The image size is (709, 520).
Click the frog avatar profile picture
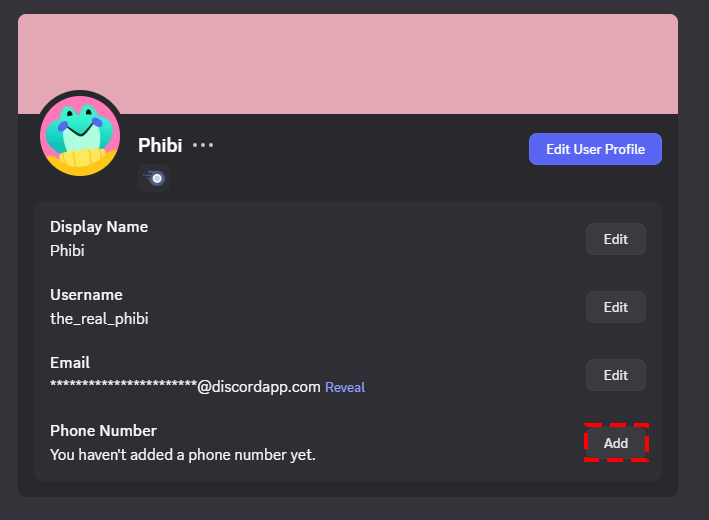pyautogui.click(x=80, y=136)
